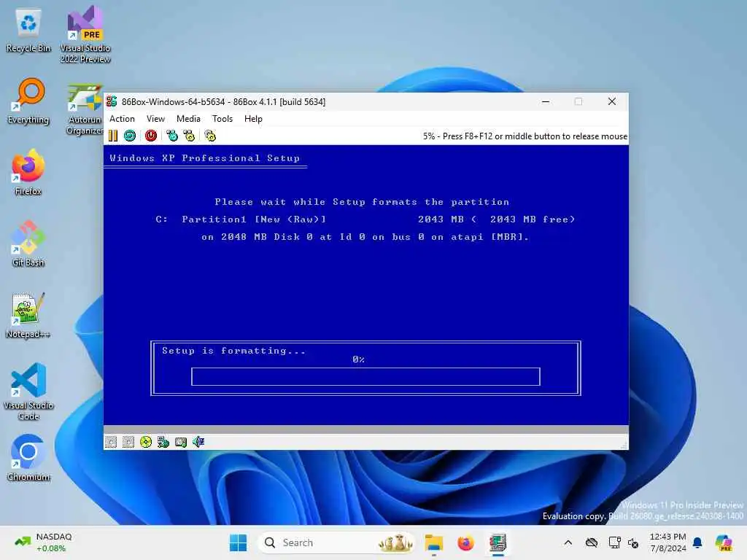Click the hard disk status icon
The height and width of the screenshot is (560, 747).
pyautogui.click(x=181, y=442)
